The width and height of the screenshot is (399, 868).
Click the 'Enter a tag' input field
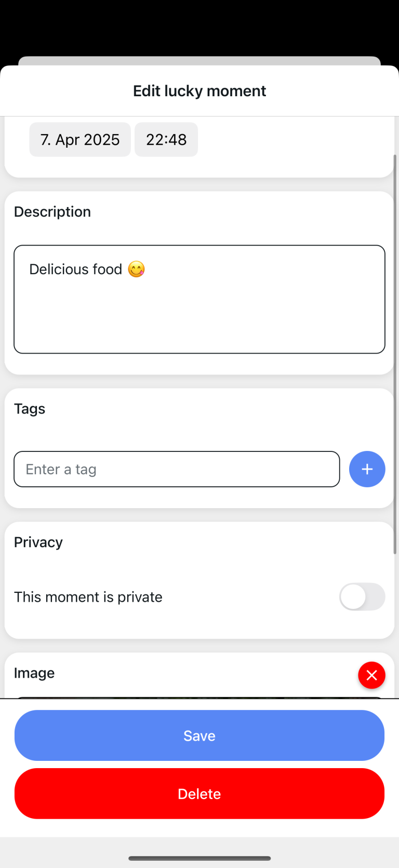[x=177, y=469]
